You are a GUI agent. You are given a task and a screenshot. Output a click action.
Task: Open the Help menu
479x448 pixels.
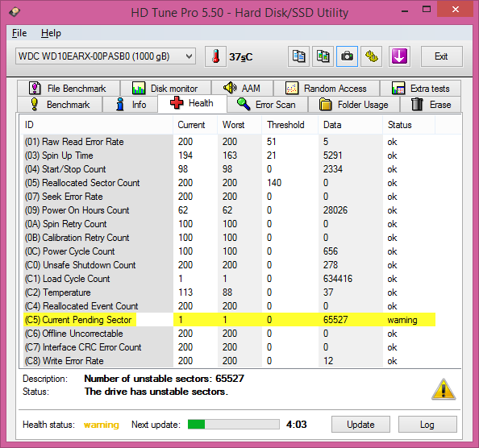[51, 33]
